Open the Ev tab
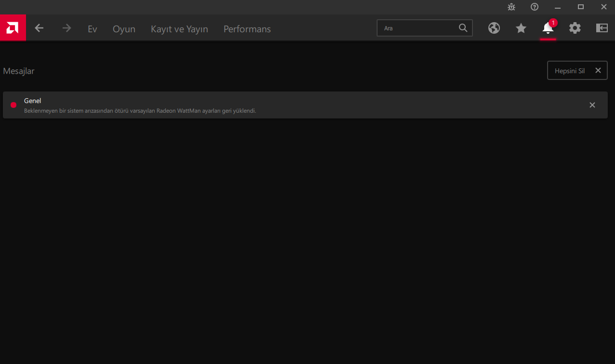The image size is (615, 364). pyautogui.click(x=92, y=29)
